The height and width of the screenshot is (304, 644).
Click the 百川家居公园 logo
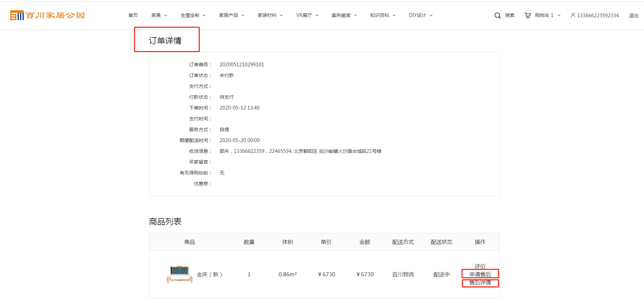47,15
